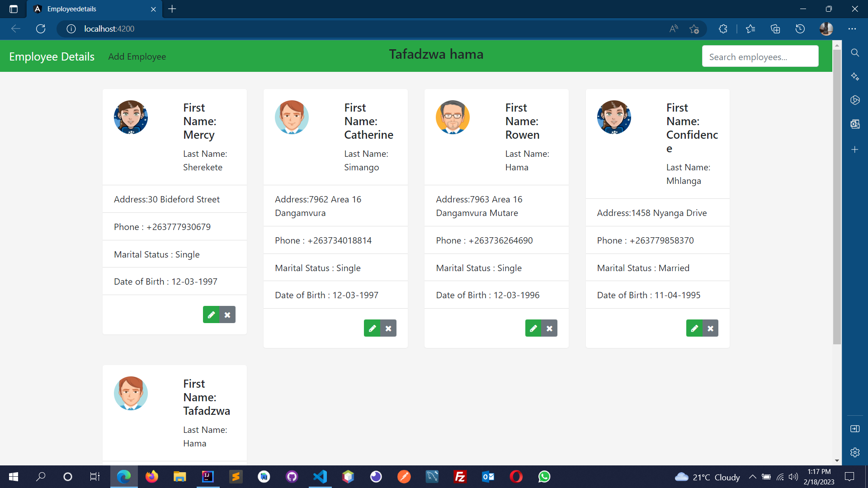Delete Rowen's employee card
This screenshot has width=868, height=488.
[x=549, y=328]
